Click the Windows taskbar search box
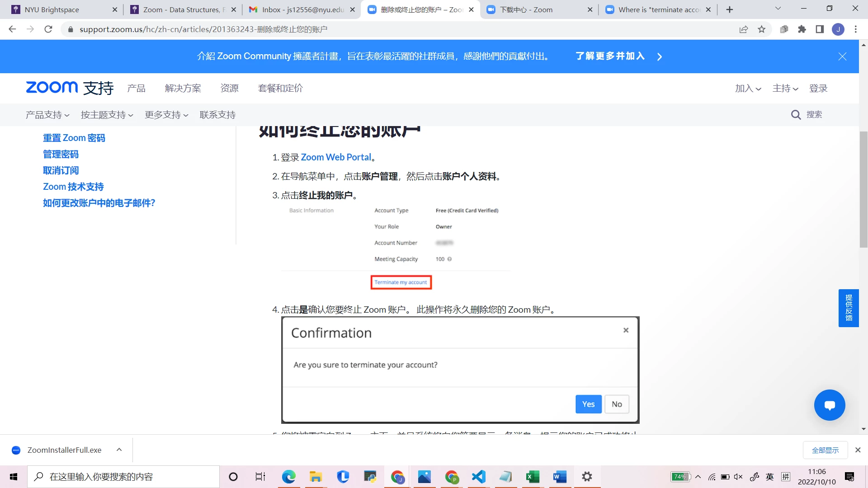Screen dimensions: 868x488 tap(123, 477)
